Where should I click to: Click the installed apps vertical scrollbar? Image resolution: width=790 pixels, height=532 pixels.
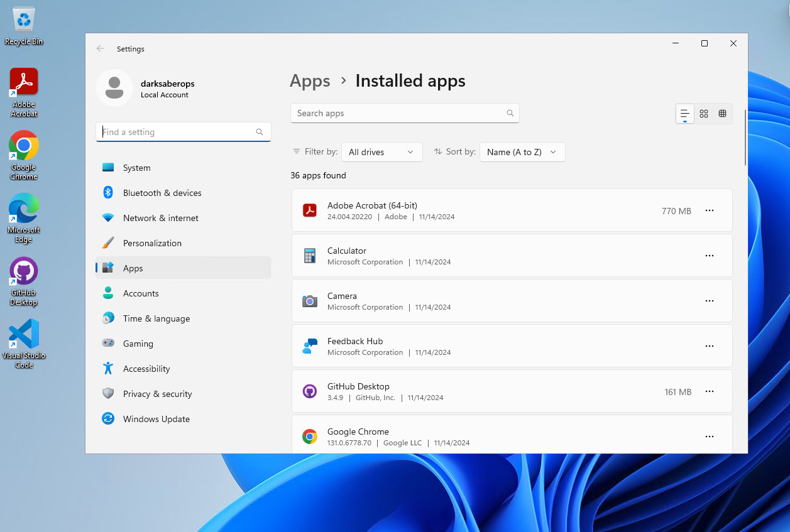pyautogui.click(x=745, y=138)
